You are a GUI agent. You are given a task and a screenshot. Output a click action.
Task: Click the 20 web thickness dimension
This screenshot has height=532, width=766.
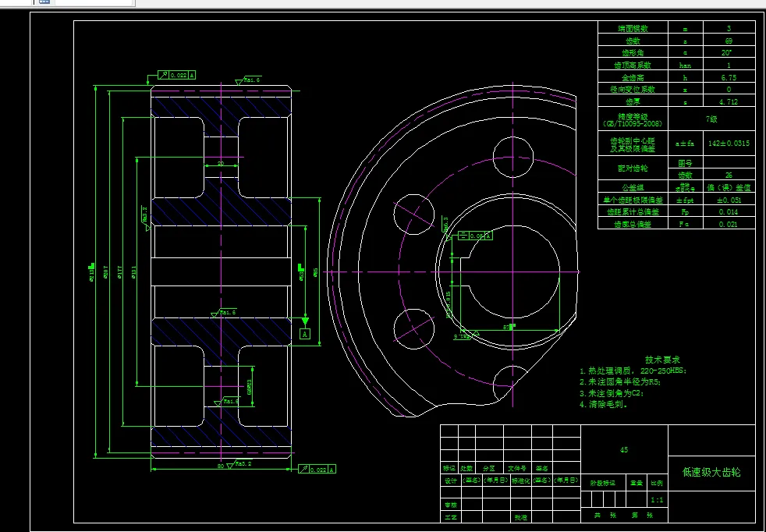point(221,164)
